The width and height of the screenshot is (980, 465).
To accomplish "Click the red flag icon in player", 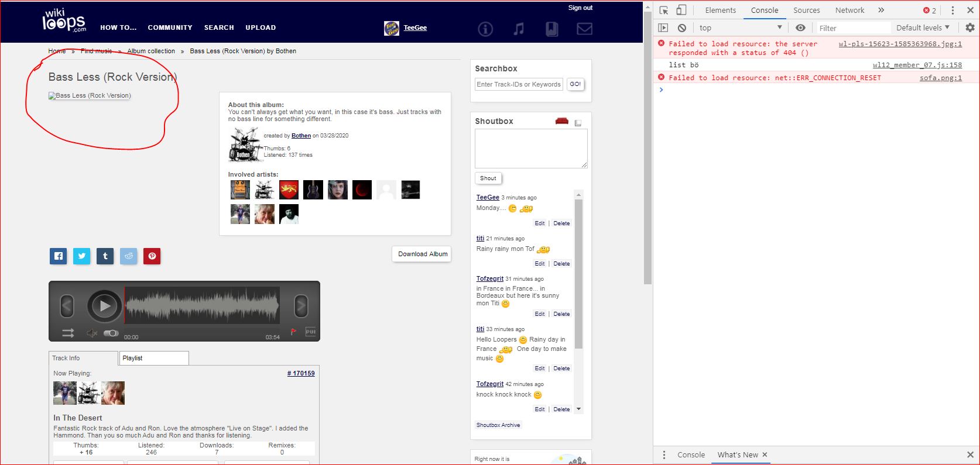I will pyautogui.click(x=293, y=332).
